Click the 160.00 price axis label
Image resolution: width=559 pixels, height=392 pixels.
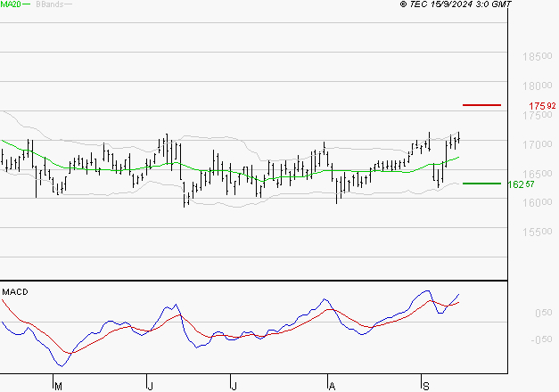coord(538,203)
